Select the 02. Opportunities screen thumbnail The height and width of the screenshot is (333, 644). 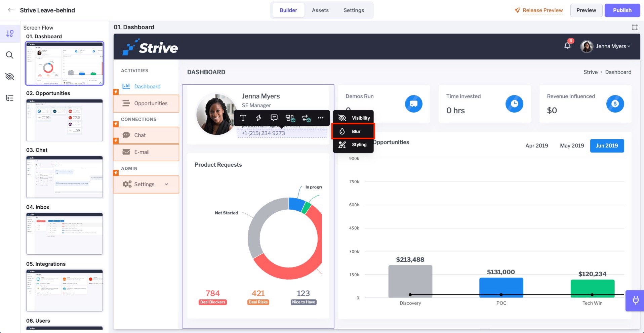click(65, 120)
